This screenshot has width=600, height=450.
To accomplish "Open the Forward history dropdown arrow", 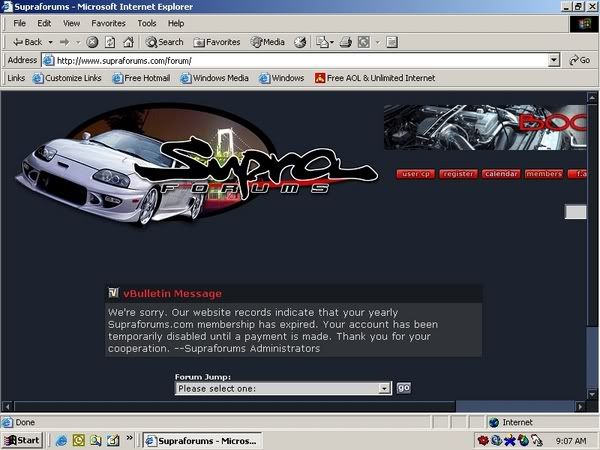I will click(78, 42).
